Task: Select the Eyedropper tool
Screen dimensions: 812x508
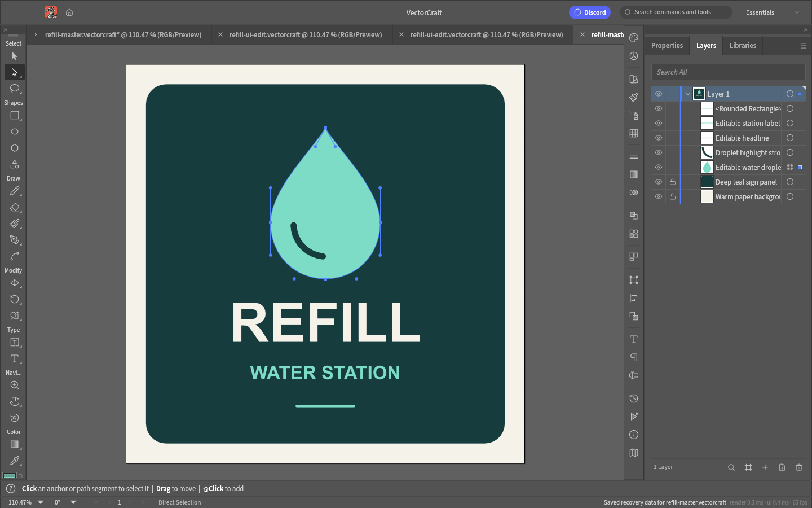Action: coord(15,461)
